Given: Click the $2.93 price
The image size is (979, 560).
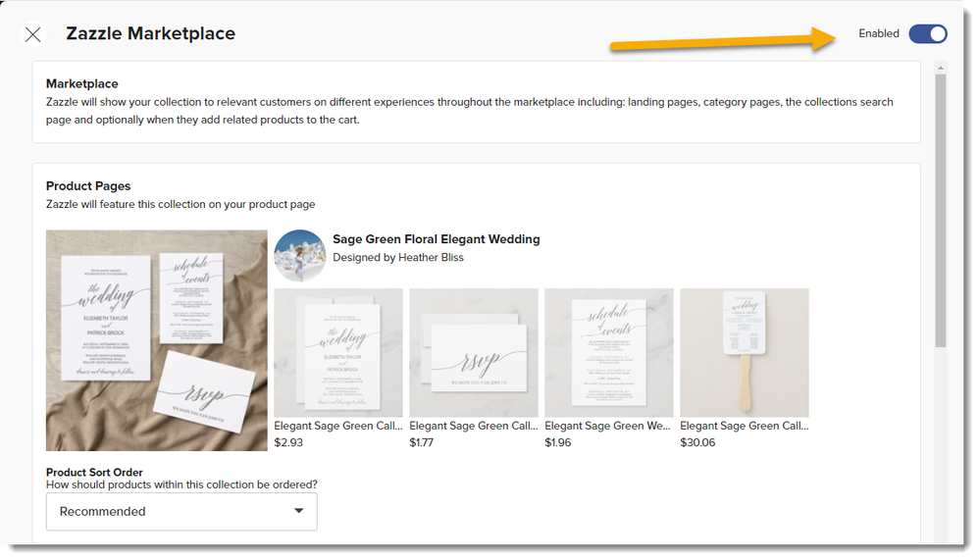Looking at the screenshot, I should click(288, 442).
